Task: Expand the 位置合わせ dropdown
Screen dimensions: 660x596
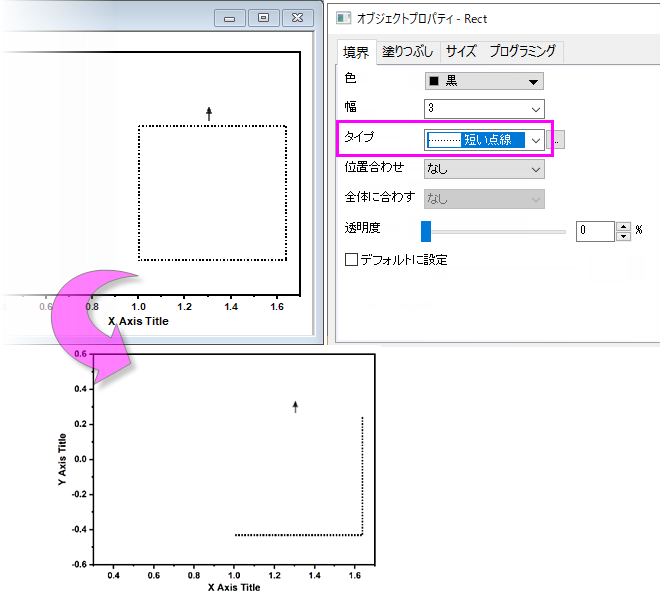Action: [x=484, y=169]
